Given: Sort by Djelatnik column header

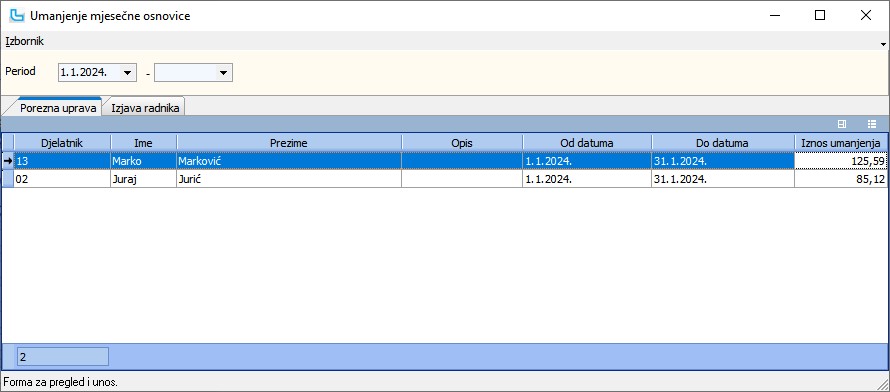Looking at the screenshot, I should pos(62,144).
